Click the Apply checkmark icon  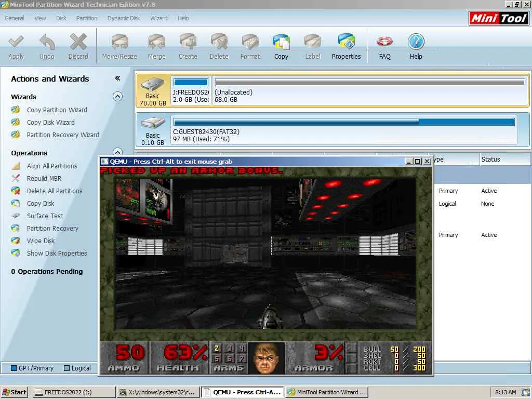(16, 42)
